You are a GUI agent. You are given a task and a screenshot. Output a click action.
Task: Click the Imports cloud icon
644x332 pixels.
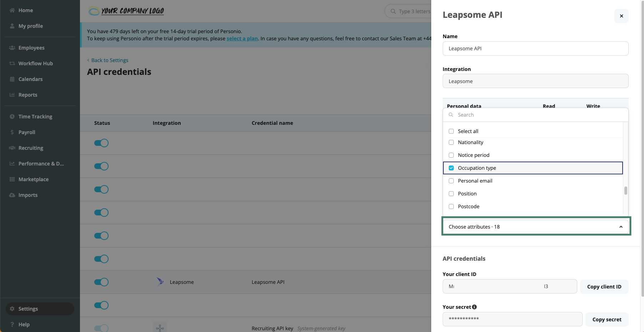(12, 195)
